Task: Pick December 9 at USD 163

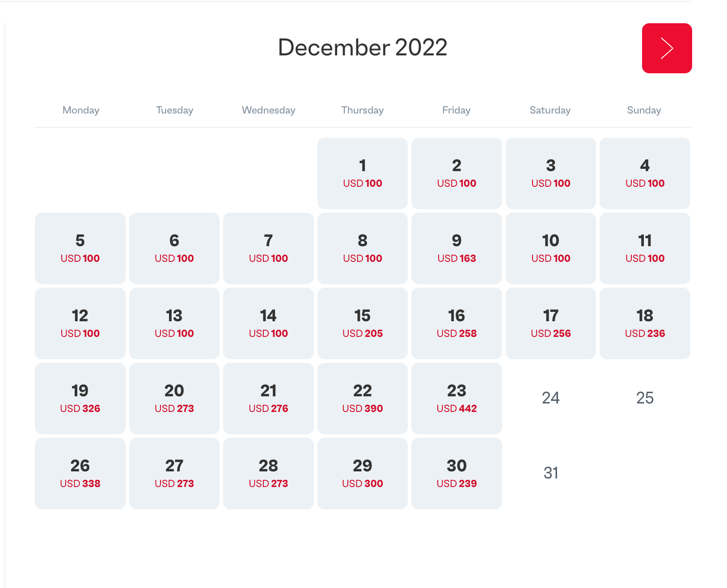Action: 456,248
